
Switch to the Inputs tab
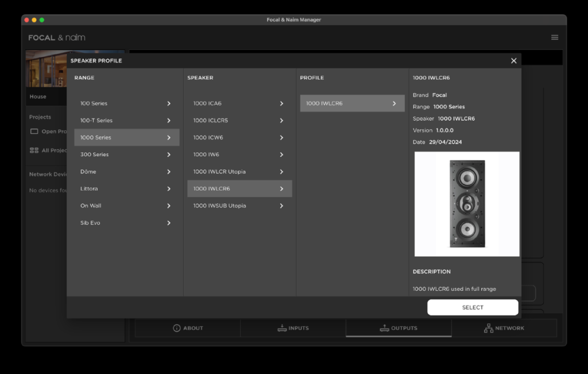click(293, 328)
